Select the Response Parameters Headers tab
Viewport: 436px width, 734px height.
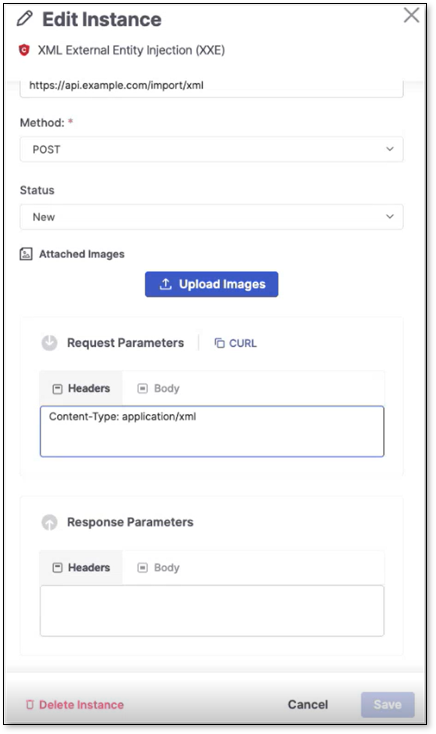click(x=81, y=567)
